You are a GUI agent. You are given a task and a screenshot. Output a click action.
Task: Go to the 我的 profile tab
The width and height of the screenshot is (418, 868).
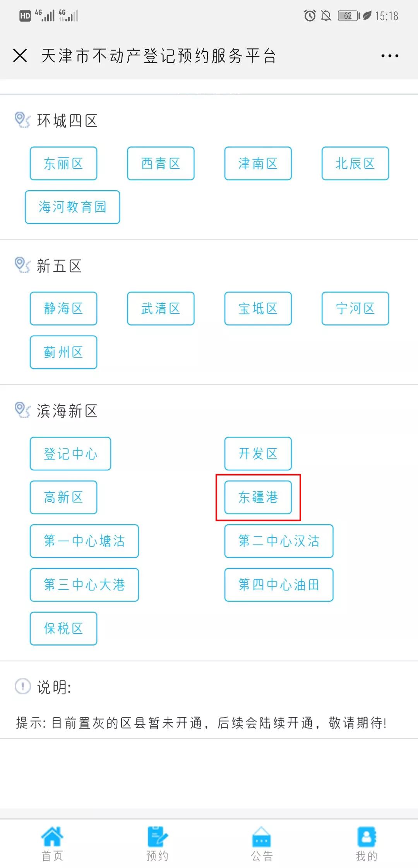[366, 844]
